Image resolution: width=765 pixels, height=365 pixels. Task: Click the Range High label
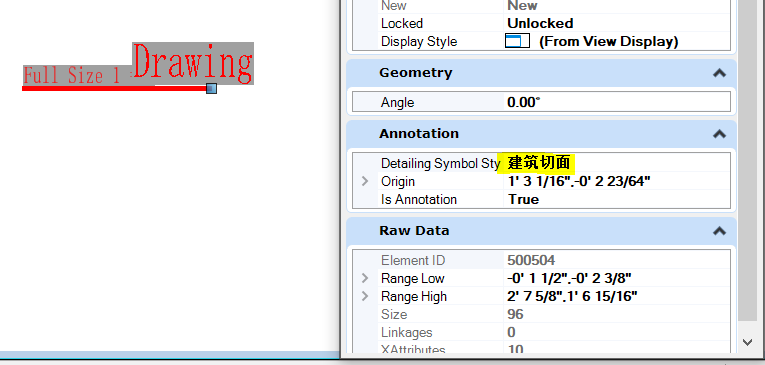pos(414,297)
